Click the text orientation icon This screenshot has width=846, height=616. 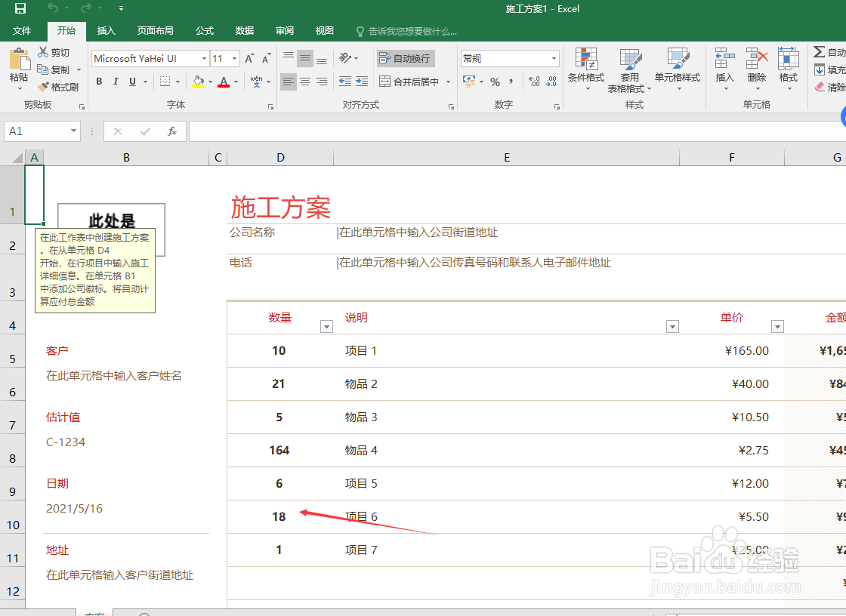[345, 57]
